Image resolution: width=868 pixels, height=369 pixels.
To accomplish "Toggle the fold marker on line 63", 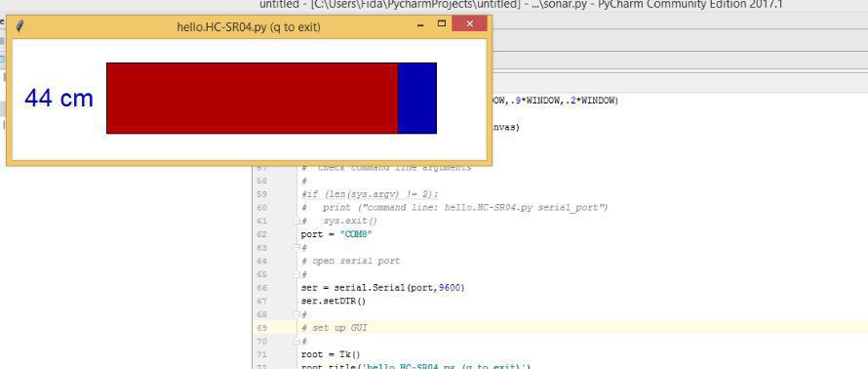I will click(x=296, y=248).
